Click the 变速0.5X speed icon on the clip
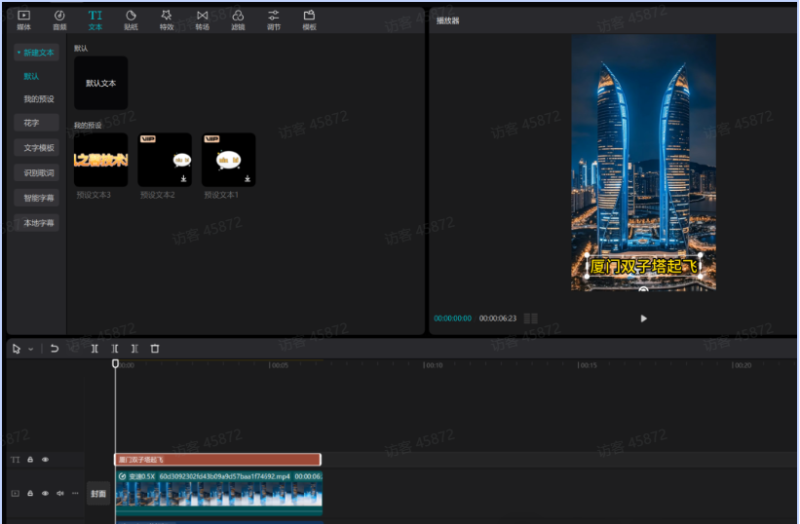800x524 pixels. click(122, 477)
